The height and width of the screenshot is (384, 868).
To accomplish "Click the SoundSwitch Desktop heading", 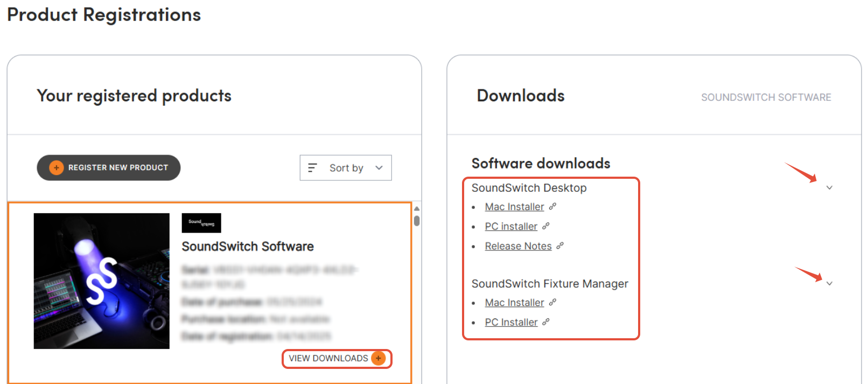I will click(529, 188).
